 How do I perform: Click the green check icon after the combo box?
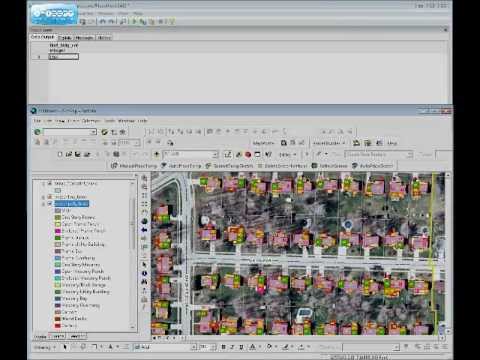(104, 132)
